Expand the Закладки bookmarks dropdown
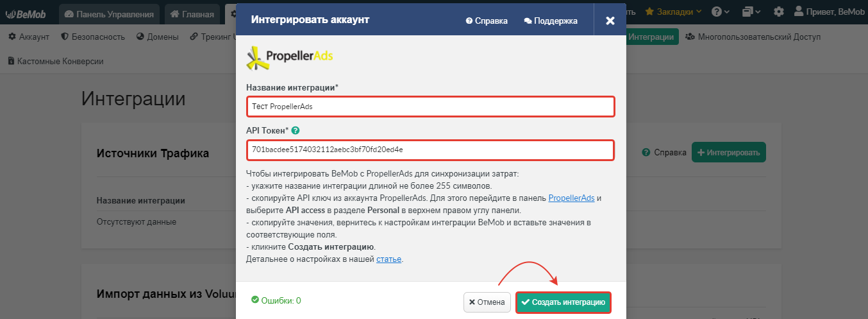868x319 pixels. point(673,12)
